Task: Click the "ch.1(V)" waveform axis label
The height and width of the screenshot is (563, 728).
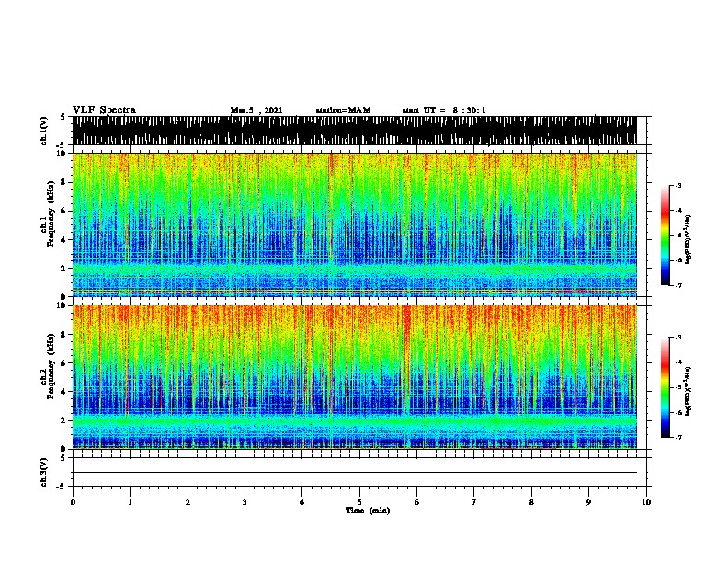Action: tap(44, 131)
